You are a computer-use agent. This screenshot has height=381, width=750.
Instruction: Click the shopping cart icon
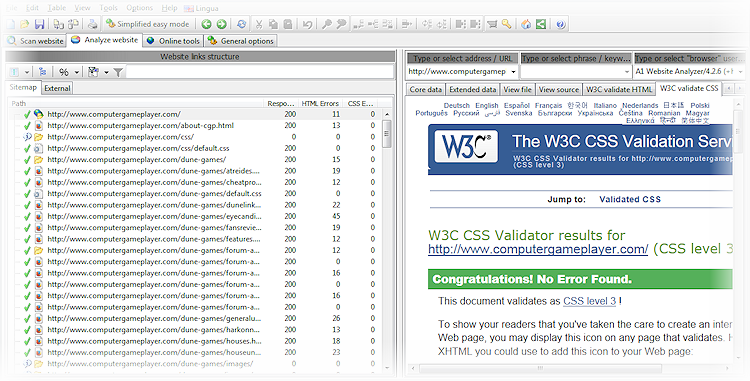pos(492,24)
